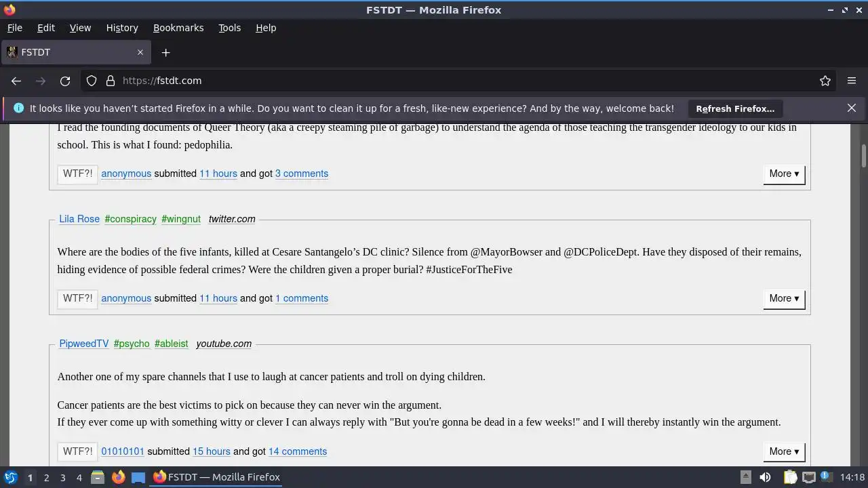Image resolution: width=868 pixels, height=488 pixels.
Task: Click the info icon in the notification bar
Action: pyautogui.click(x=18, y=108)
